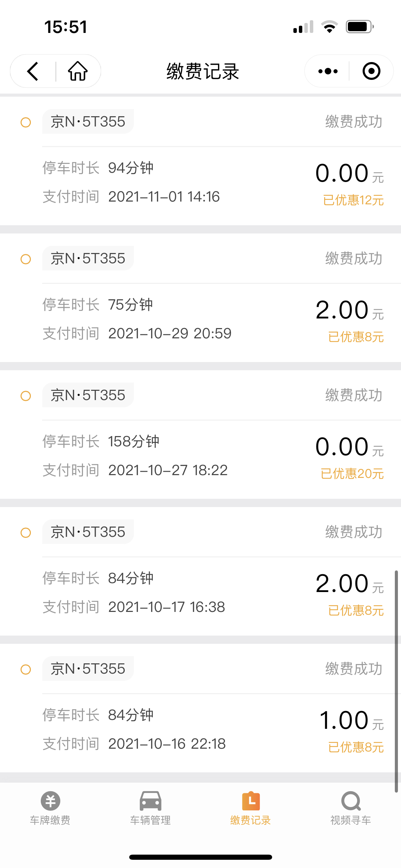The height and width of the screenshot is (868, 401).
Task: Select the circle marker for 2021-10-17 record
Action: (26, 533)
